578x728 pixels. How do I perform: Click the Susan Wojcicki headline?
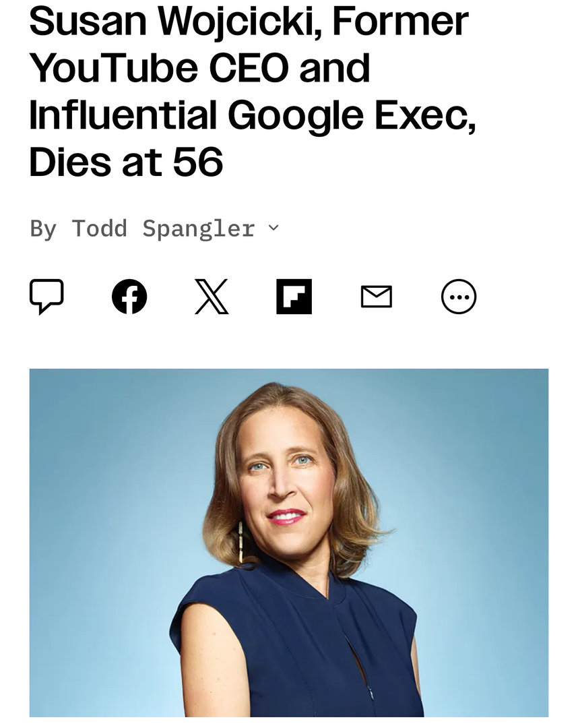tap(253, 92)
